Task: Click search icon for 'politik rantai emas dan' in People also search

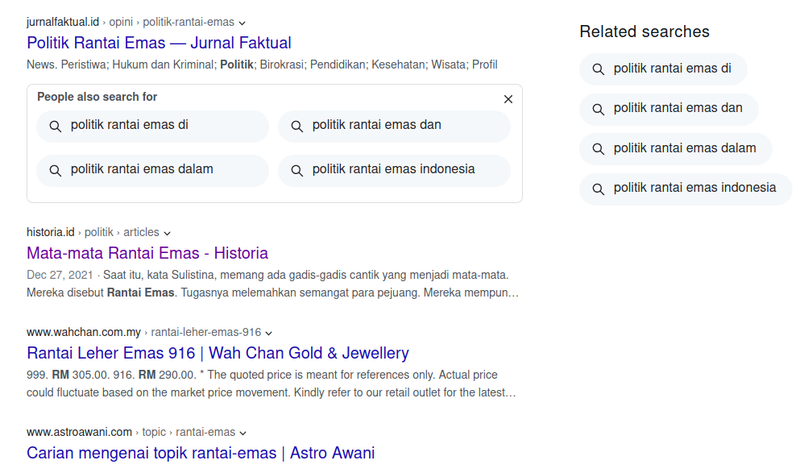Action: [x=297, y=126]
